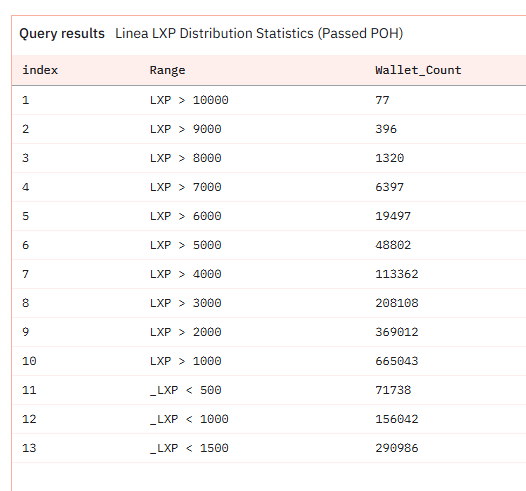Click index cell '10'

pos(29,361)
